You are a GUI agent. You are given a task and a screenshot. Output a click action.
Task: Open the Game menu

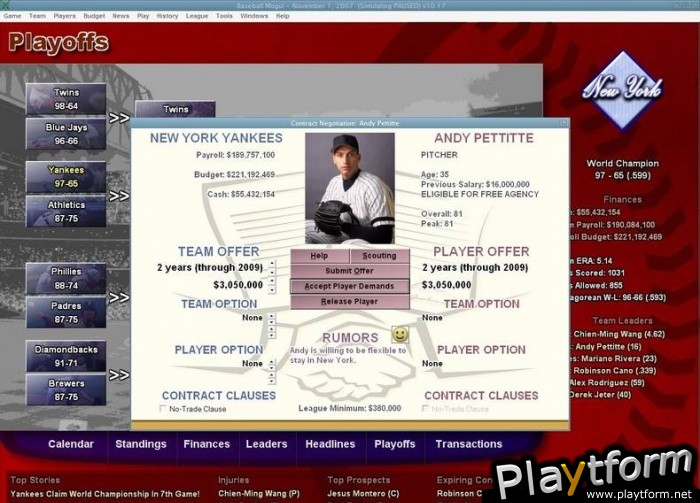click(x=12, y=16)
